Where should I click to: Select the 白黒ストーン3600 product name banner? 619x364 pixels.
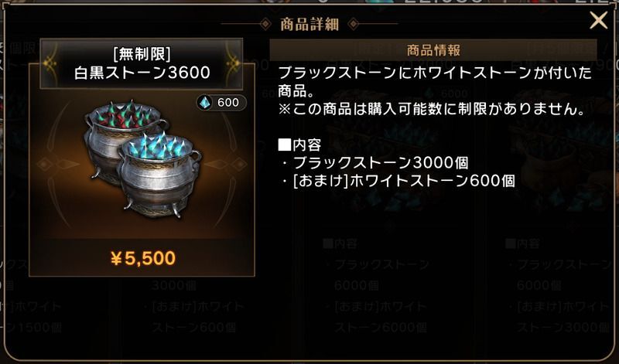tap(142, 63)
